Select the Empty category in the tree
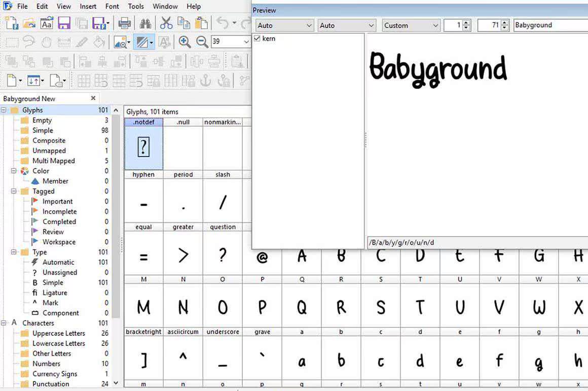 42,120
